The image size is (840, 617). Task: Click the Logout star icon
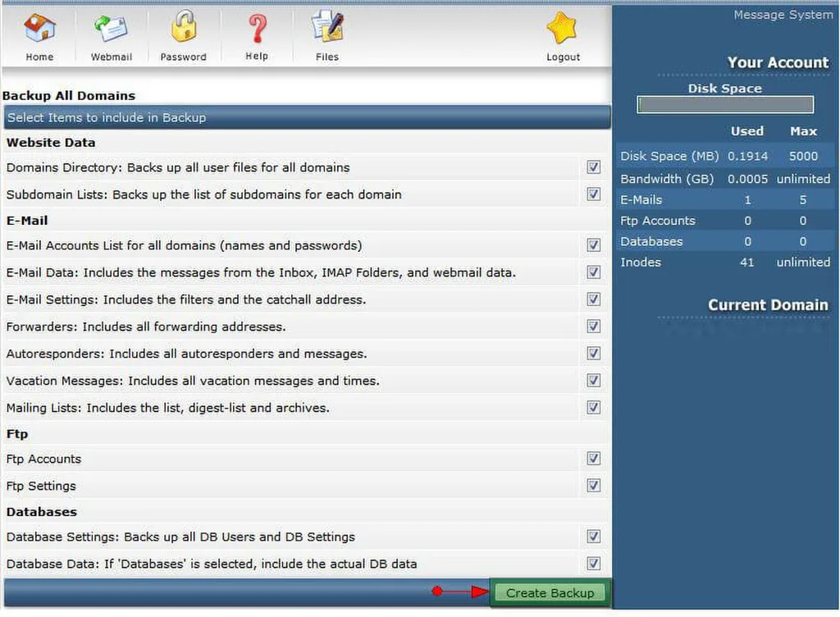(562, 28)
